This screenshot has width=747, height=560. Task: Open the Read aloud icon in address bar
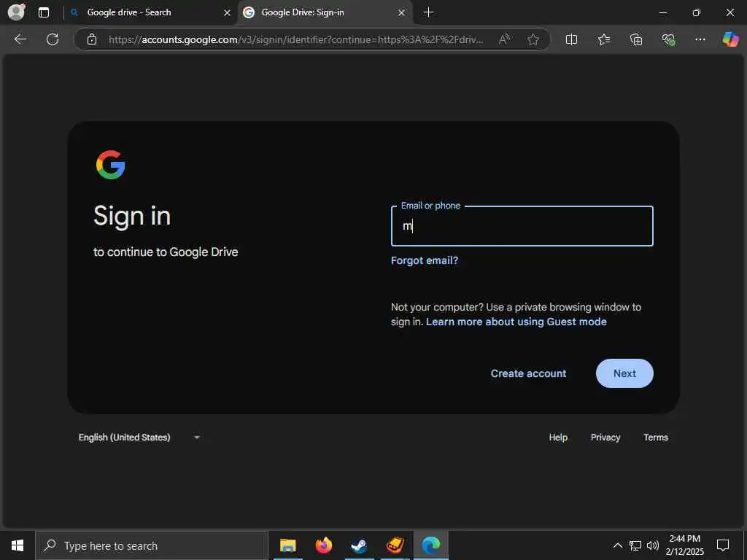[x=504, y=39]
